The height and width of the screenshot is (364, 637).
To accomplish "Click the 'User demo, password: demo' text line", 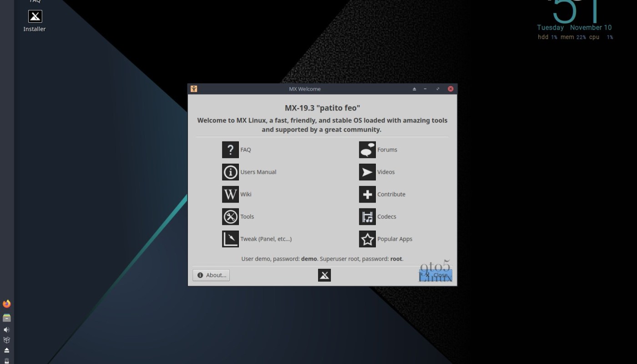I will (x=322, y=259).
